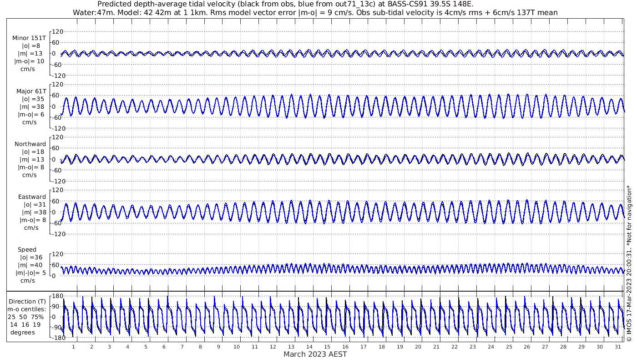Click the '120' tick in the Speed panel

56,254
